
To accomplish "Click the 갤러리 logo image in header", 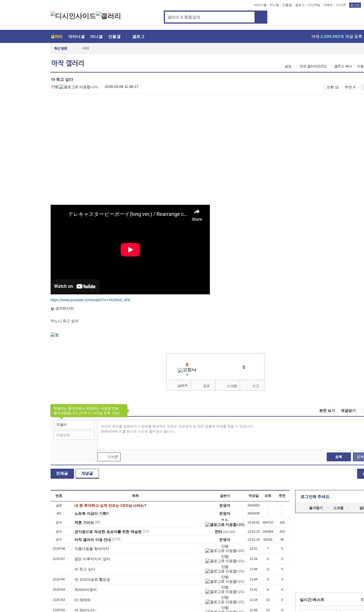I will (108, 16).
